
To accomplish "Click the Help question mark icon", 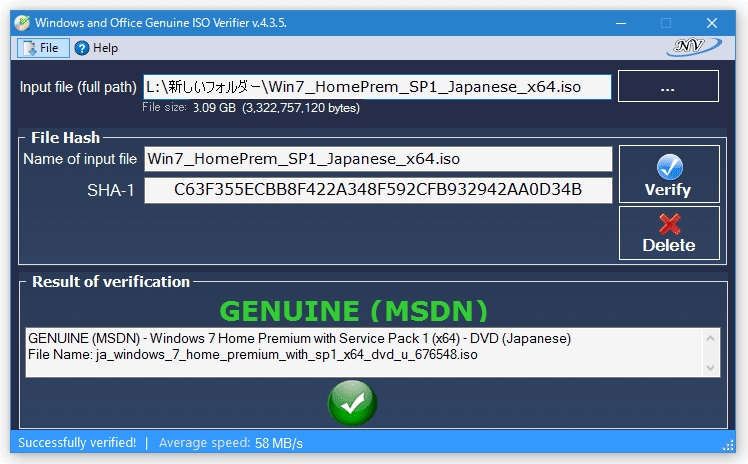I will pyautogui.click(x=82, y=48).
